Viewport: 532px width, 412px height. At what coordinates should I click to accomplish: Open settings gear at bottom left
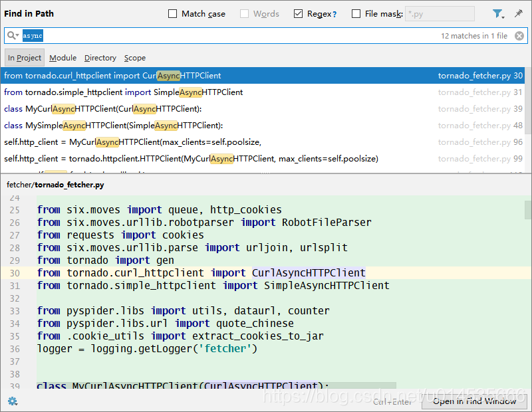point(13,401)
